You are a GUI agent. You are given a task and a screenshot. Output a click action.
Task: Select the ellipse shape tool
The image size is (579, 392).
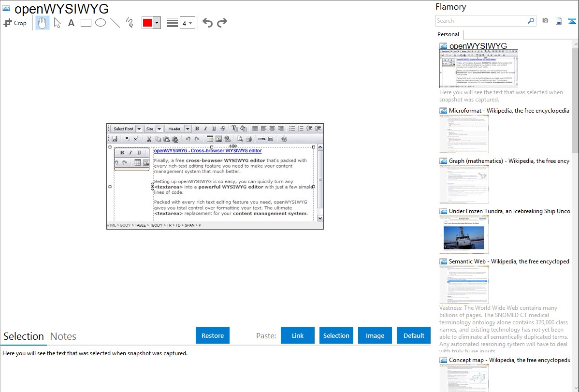101,23
